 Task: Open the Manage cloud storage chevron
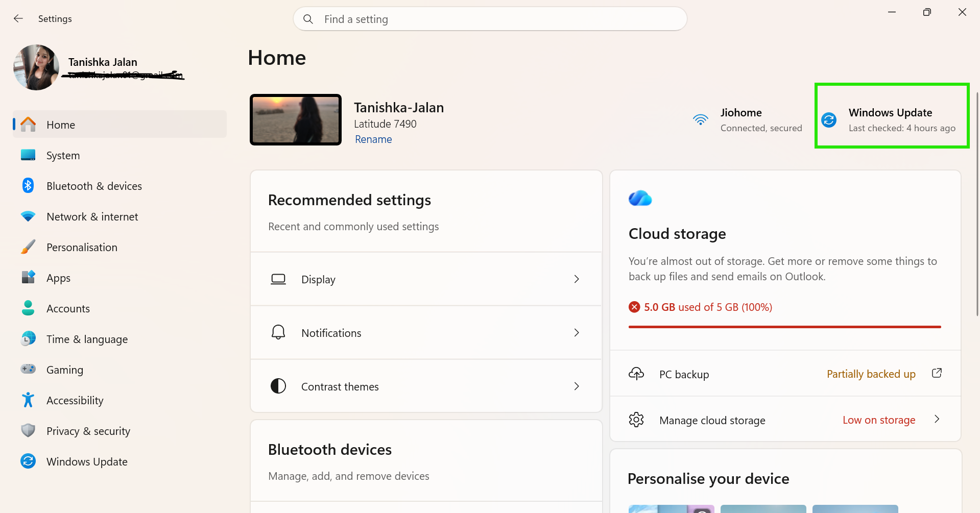(937, 419)
